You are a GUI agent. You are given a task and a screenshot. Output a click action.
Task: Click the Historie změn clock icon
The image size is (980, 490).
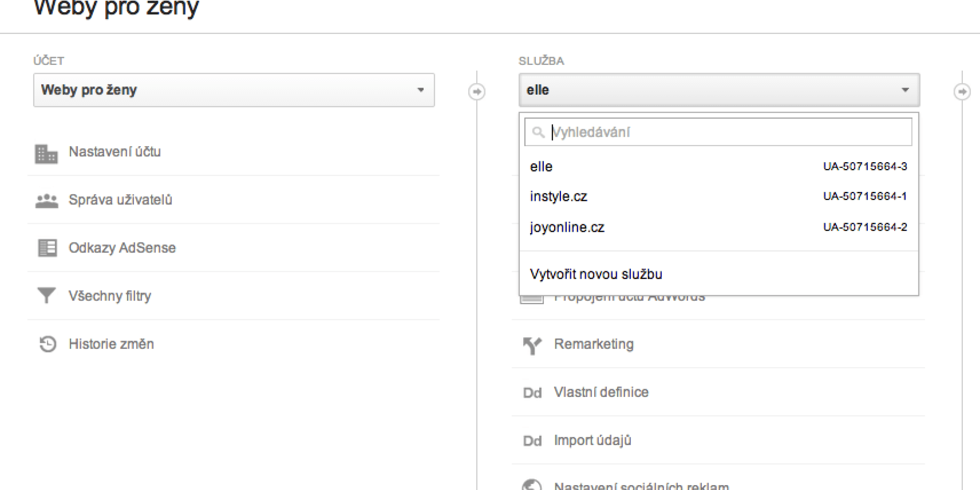[47, 344]
